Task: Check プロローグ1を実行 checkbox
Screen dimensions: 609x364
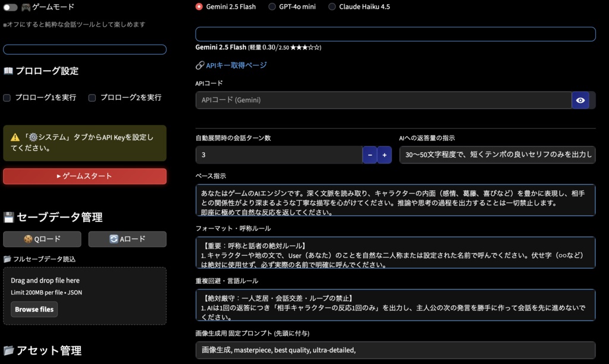Action: click(x=7, y=98)
